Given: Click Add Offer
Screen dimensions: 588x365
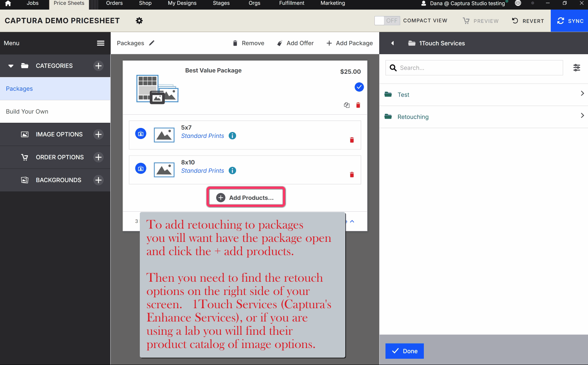Looking at the screenshot, I should (295, 43).
